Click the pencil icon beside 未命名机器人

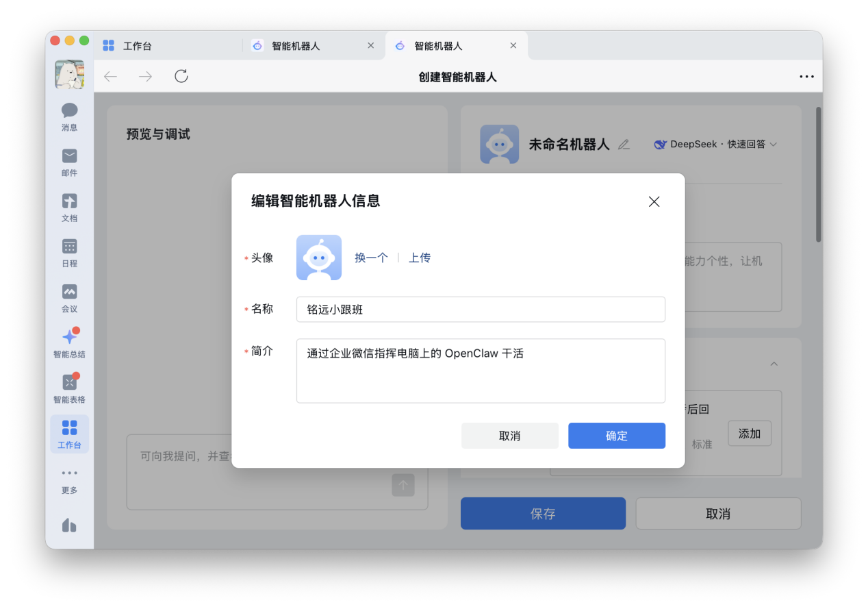[x=623, y=144]
